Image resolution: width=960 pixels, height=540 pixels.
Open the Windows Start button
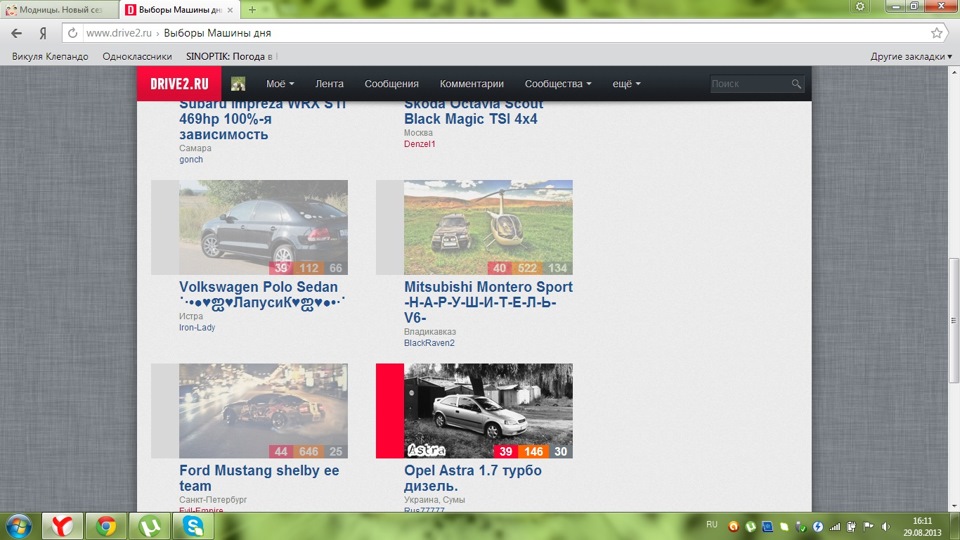click(x=18, y=527)
